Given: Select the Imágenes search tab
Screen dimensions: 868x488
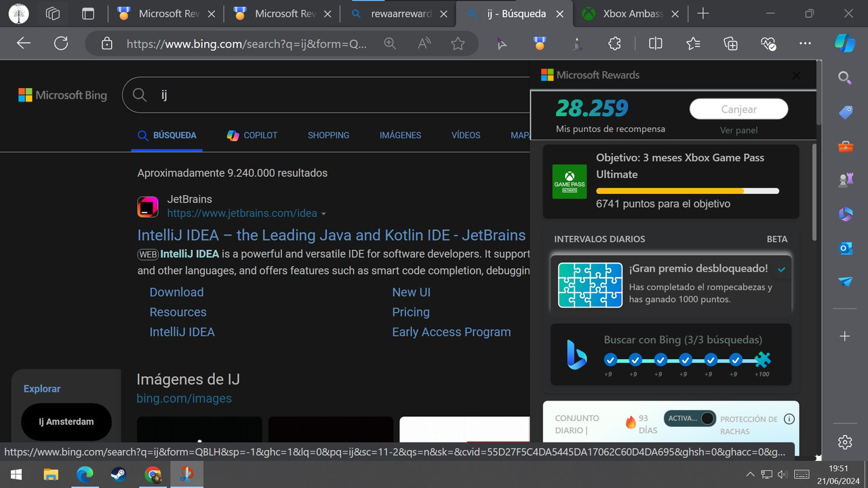Looking at the screenshot, I should pyautogui.click(x=400, y=135).
